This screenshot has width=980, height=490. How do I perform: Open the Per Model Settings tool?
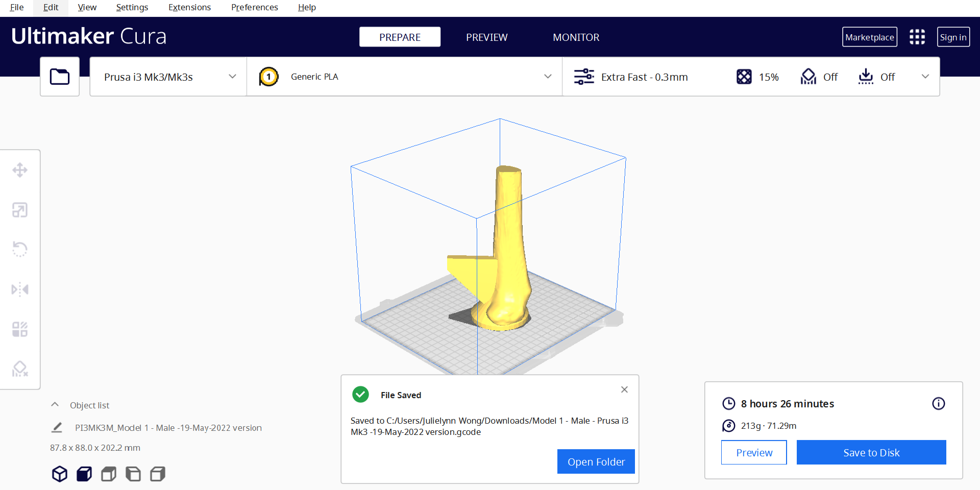tap(20, 329)
